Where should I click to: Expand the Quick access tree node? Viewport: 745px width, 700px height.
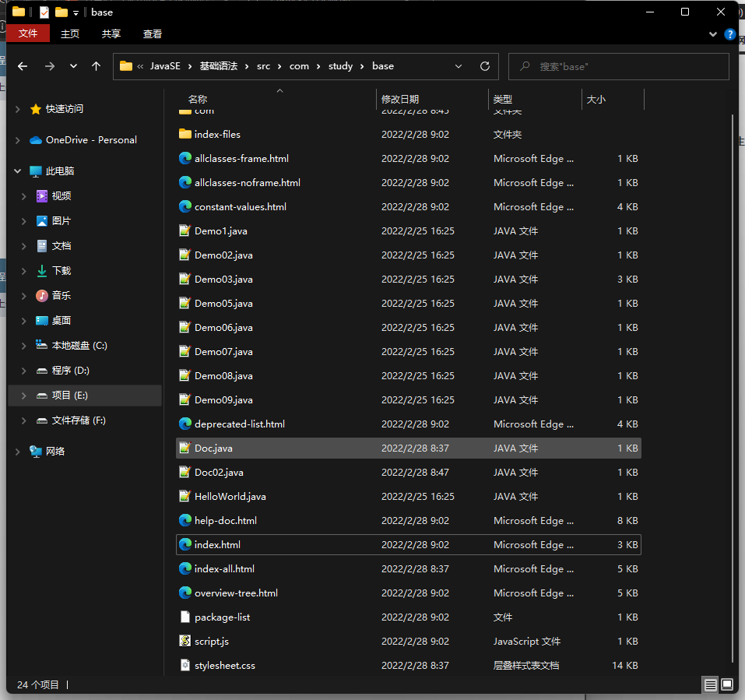pos(18,109)
